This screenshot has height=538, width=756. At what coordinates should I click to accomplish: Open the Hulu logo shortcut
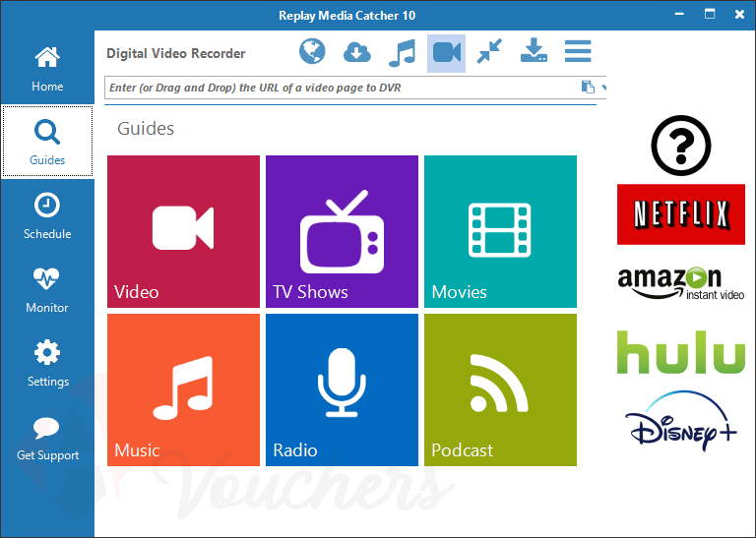pos(681,351)
